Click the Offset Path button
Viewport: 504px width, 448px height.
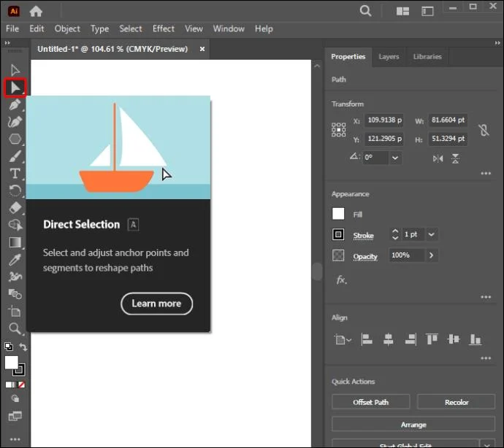click(370, 402)
